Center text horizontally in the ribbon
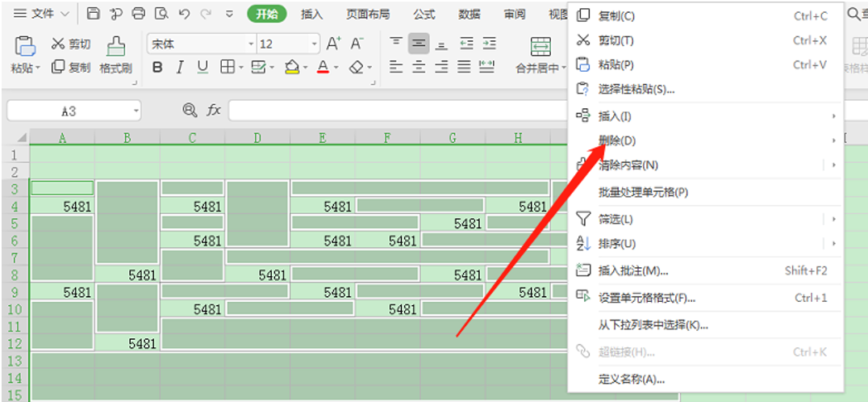Viewport: 868px width, 402px height. point(419,67)
